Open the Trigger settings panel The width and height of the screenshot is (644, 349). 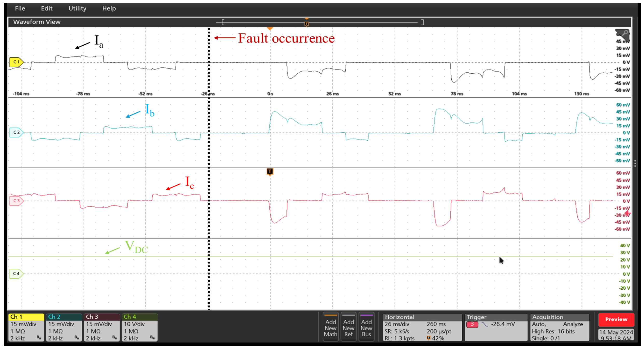point(496,327)
